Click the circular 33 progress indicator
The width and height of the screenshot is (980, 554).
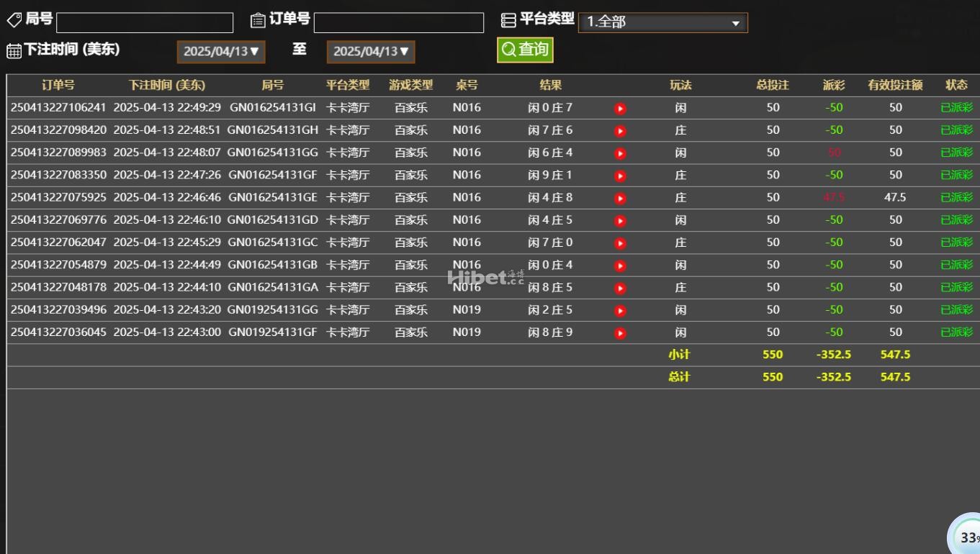click(966, 537)
